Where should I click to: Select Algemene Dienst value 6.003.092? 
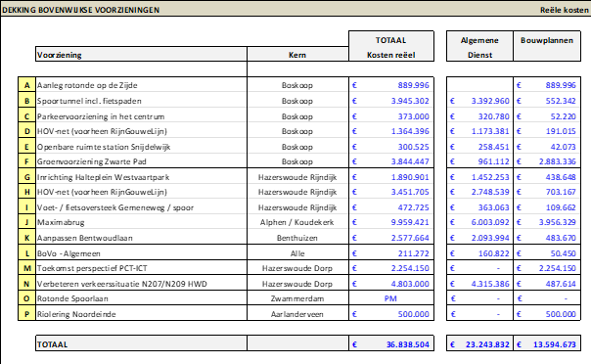[x=479, y=222]
